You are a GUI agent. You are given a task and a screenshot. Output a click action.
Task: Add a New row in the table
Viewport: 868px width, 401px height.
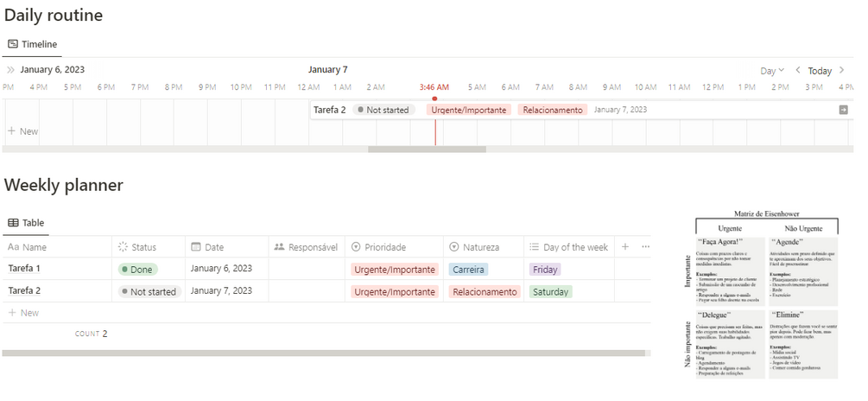24,313
